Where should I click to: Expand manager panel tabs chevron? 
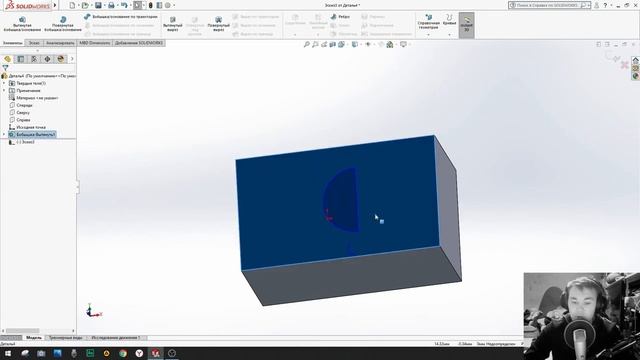coord(72,59)
